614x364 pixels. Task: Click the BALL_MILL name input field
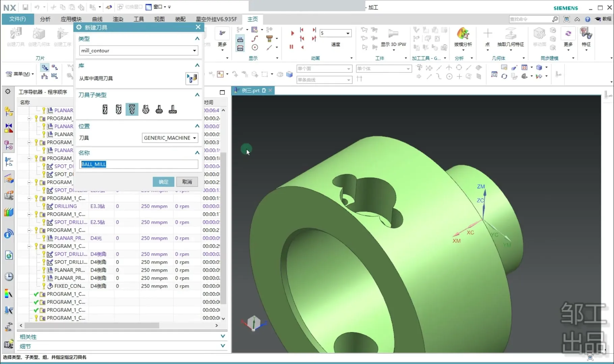[x=139, y=164]
